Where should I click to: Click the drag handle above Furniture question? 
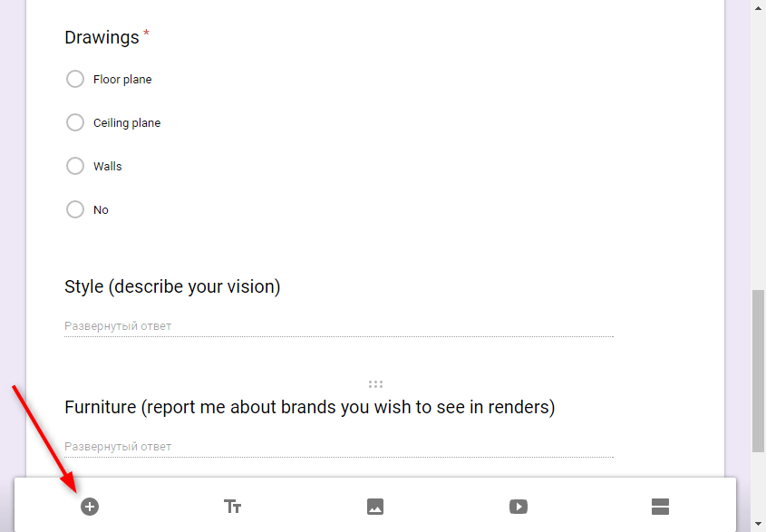375,384
